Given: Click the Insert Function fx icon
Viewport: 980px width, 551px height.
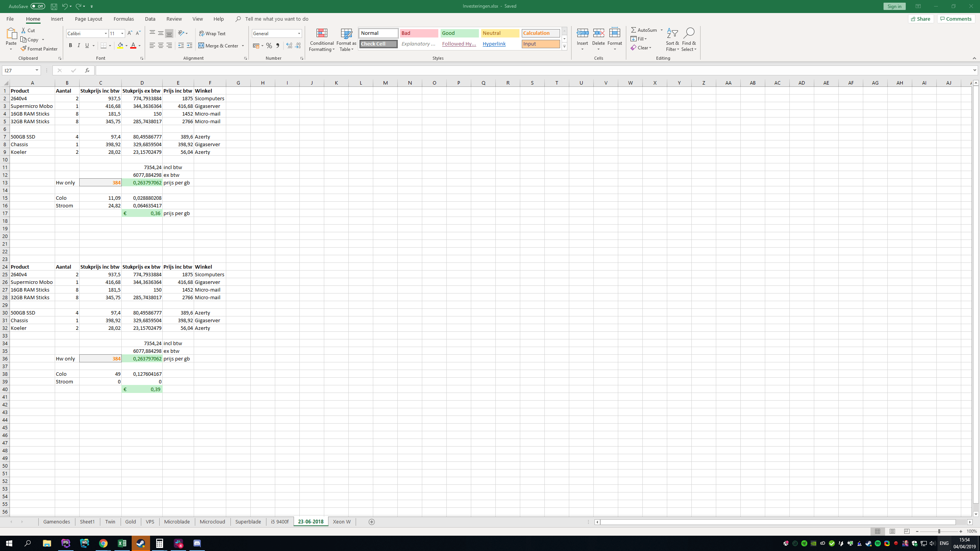Looking at the screenshot, I should [x=87, y=70].
